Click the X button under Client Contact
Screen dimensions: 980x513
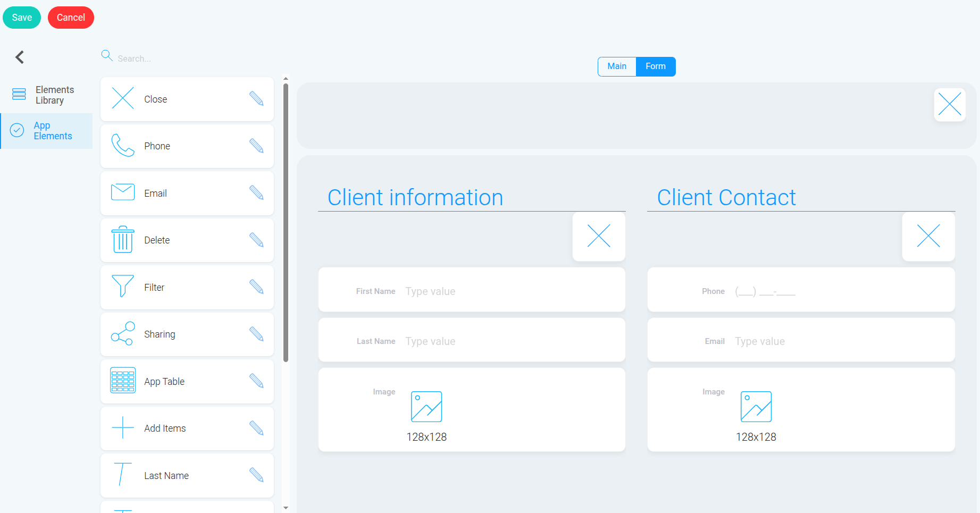click(x=928, y=236)
